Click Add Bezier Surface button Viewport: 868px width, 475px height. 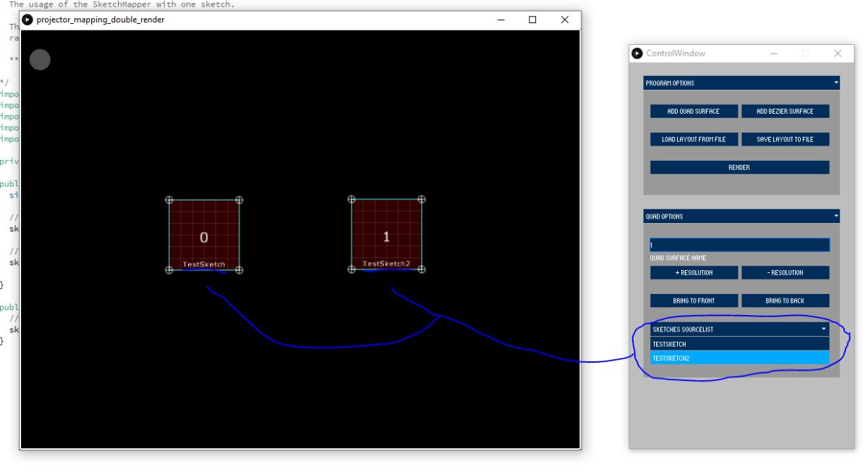[x=785, y=112]
